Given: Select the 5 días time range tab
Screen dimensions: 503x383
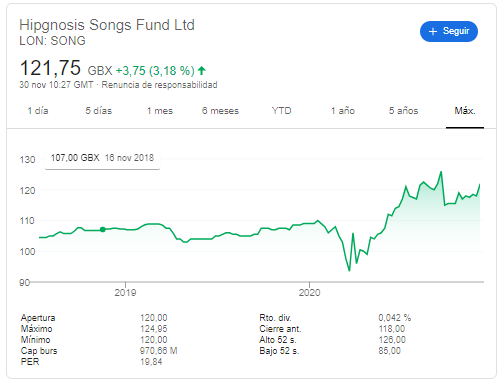Looking at the screenshot, I should 99,111.
